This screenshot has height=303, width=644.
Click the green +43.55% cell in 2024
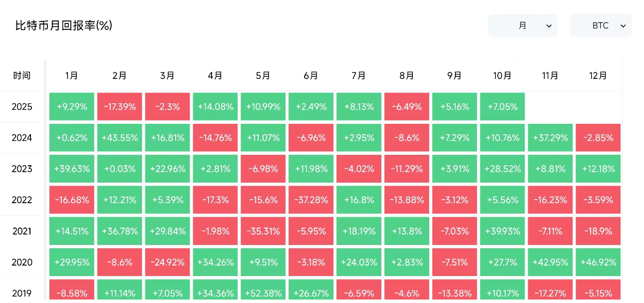(120, 138)
